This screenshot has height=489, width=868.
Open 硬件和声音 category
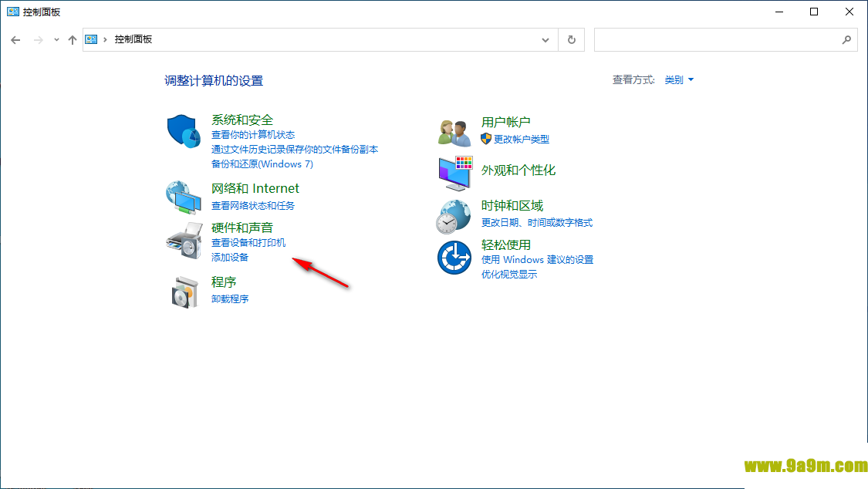click(x=242, y=228)
